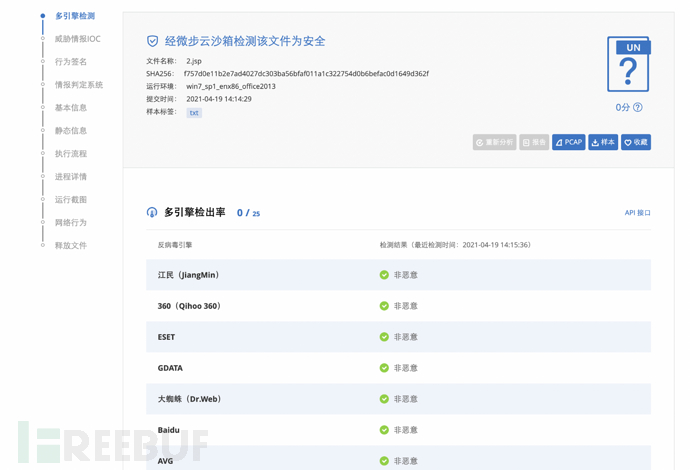
Task: Click the green check icon for Baidu
Action: [x=384, y=430]
